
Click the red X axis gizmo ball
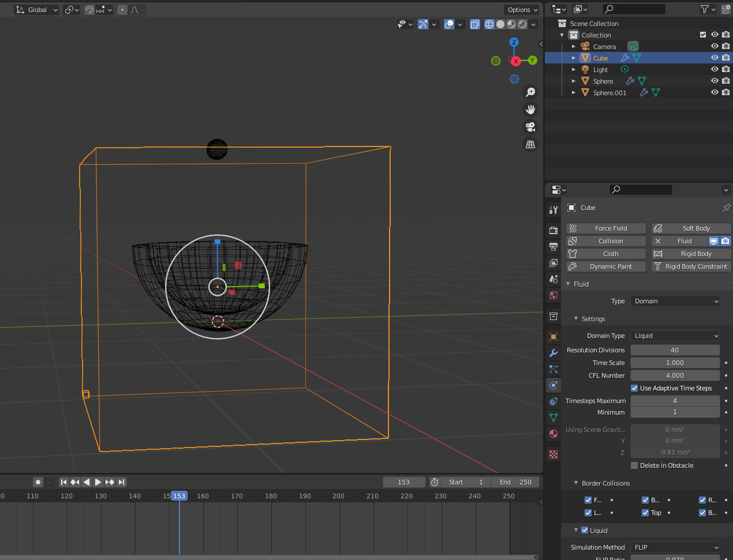[x=515, y=61]
